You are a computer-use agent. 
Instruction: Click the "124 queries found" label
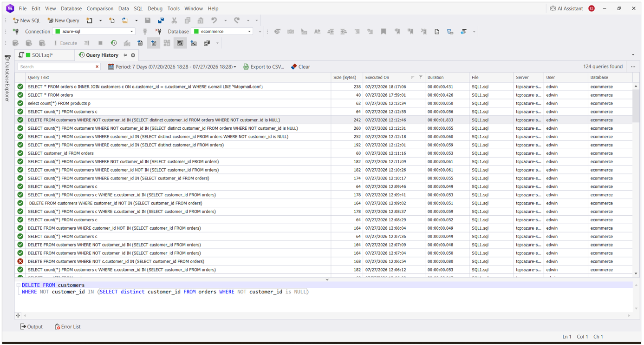pos(603,67)
